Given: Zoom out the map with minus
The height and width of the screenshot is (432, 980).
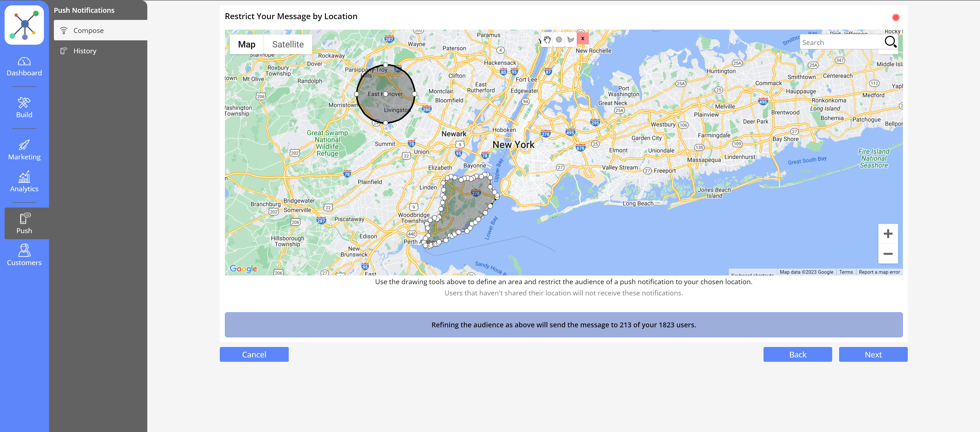Looking at the screenshot, I should point(888,254).
